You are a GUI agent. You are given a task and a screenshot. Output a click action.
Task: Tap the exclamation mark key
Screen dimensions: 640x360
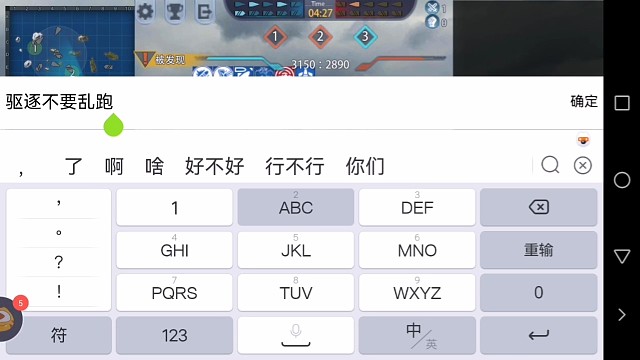point(59,291)
